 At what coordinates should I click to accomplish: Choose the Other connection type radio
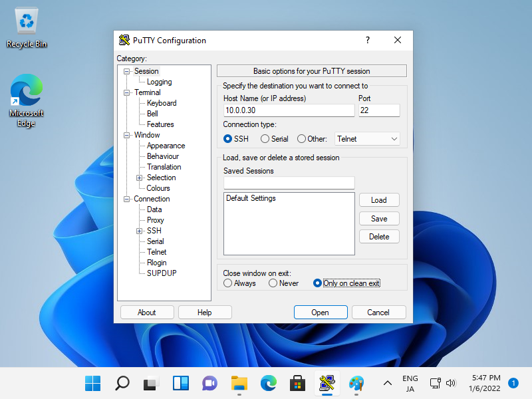302,139
